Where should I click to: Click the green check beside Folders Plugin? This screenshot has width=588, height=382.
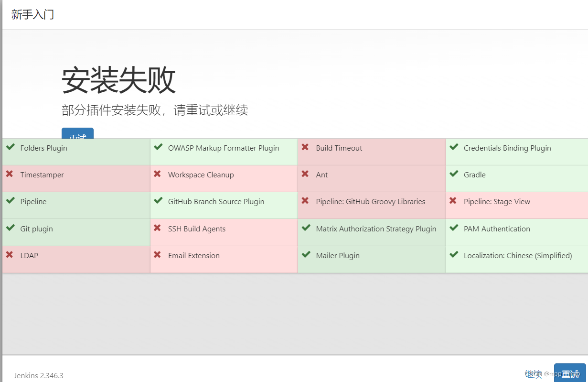coord(10,147)
